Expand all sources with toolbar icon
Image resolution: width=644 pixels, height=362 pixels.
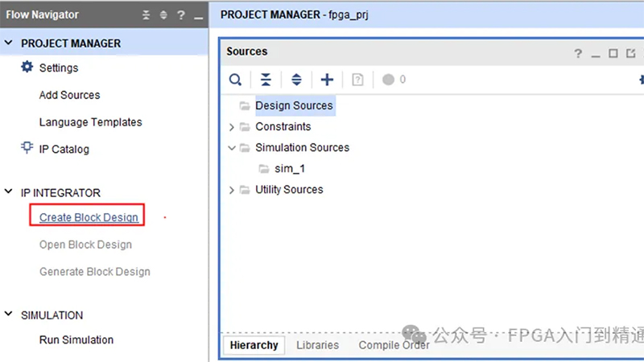tap(296, 80)
